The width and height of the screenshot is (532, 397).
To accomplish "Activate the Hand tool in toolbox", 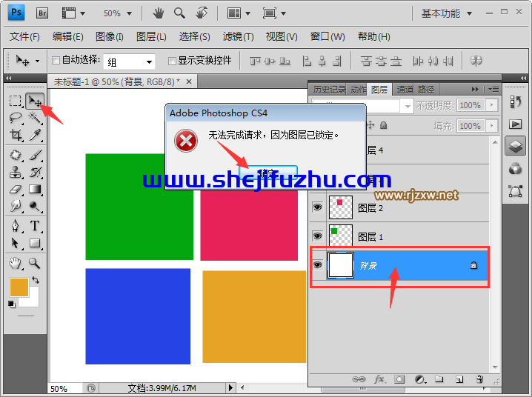I will (16, 263).
